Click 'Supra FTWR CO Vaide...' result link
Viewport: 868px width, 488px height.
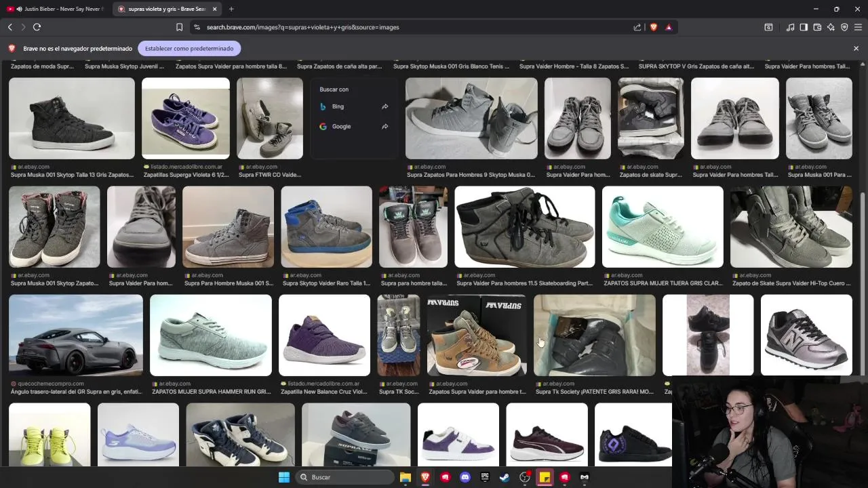point(269,175)
